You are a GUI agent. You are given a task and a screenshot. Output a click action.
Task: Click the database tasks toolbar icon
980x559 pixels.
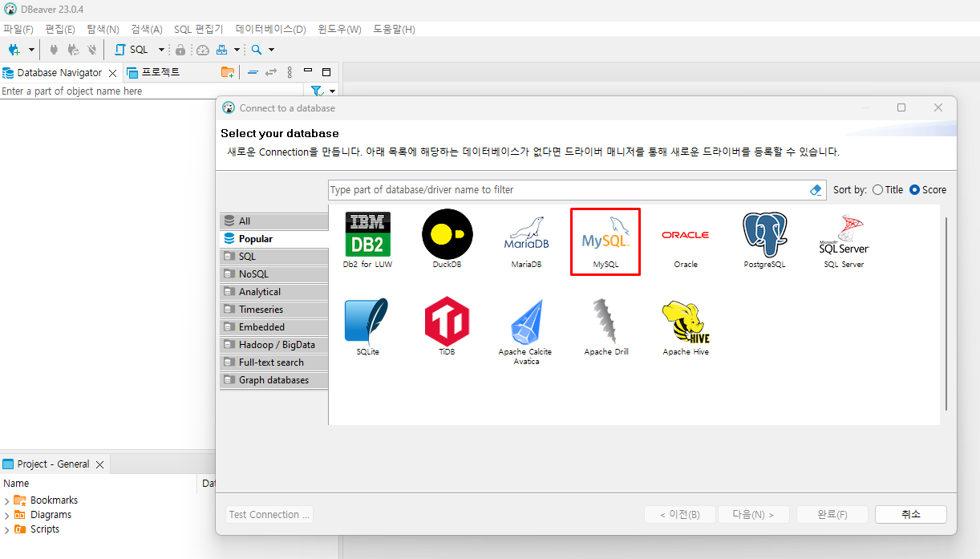coord(222,50)
